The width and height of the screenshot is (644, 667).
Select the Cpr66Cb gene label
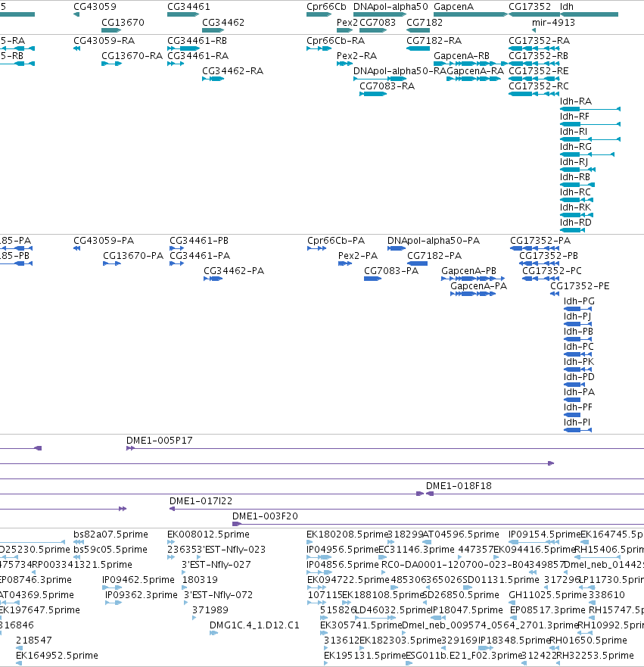(326, 7)
